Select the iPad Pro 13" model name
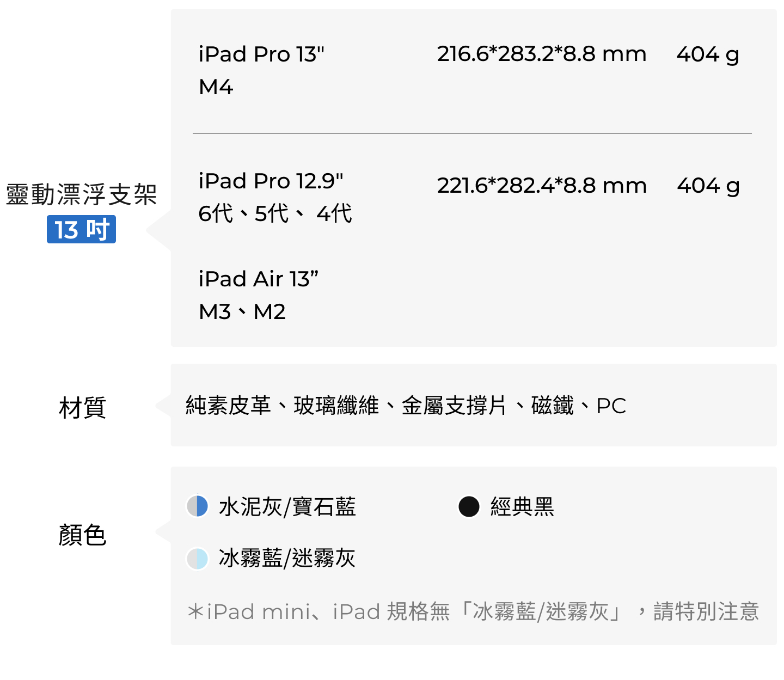This screenshot has width=784, height=680. pyautogui.click(x=261, y=54)
